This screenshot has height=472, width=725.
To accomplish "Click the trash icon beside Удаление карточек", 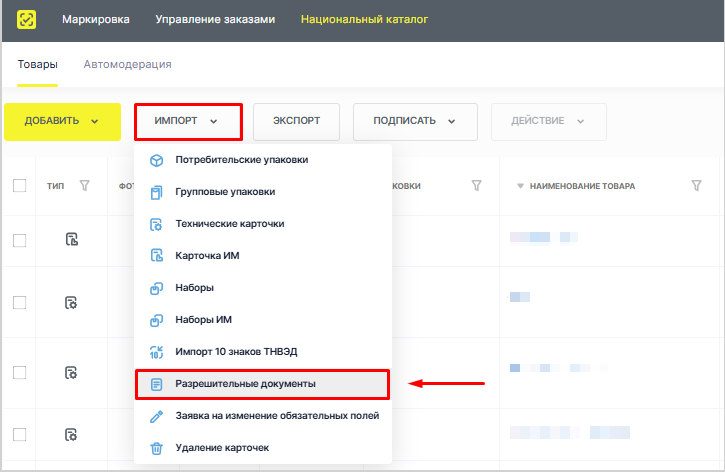I will [x=157, y=448].
